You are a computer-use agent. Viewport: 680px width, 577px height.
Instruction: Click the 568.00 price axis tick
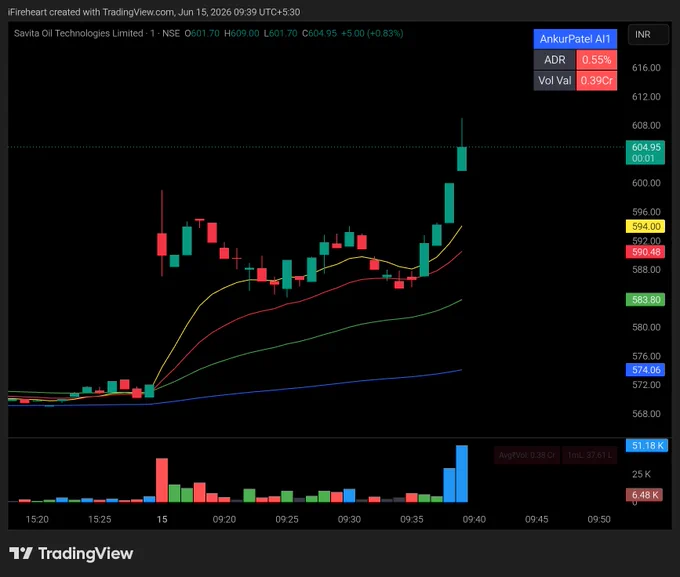(646, 414)
